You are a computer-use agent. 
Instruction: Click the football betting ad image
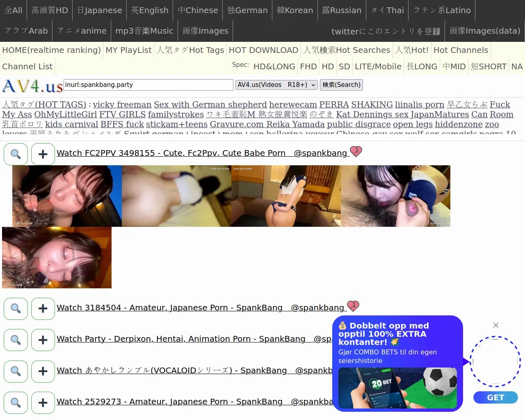pyautogui.click(x=397, y=388)
